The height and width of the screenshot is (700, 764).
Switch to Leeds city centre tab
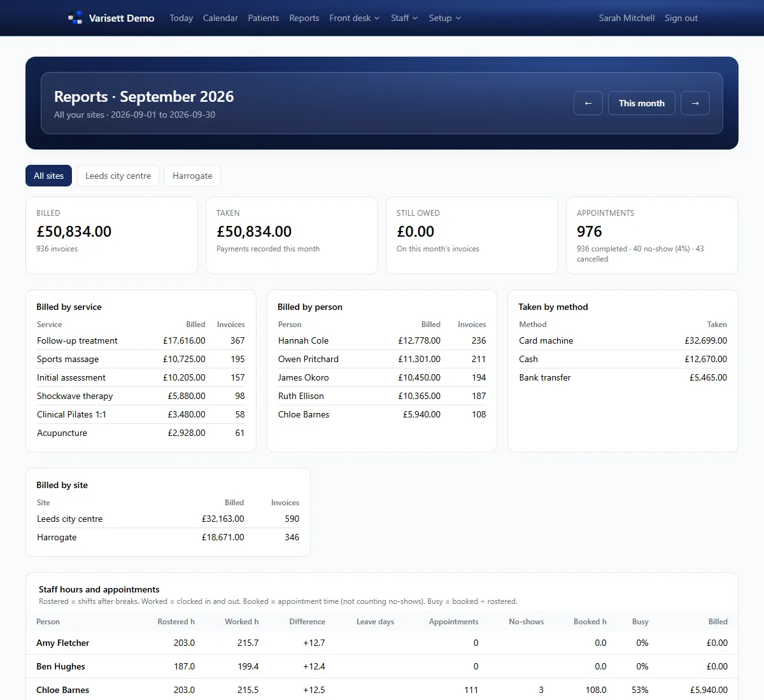[118, 176]
